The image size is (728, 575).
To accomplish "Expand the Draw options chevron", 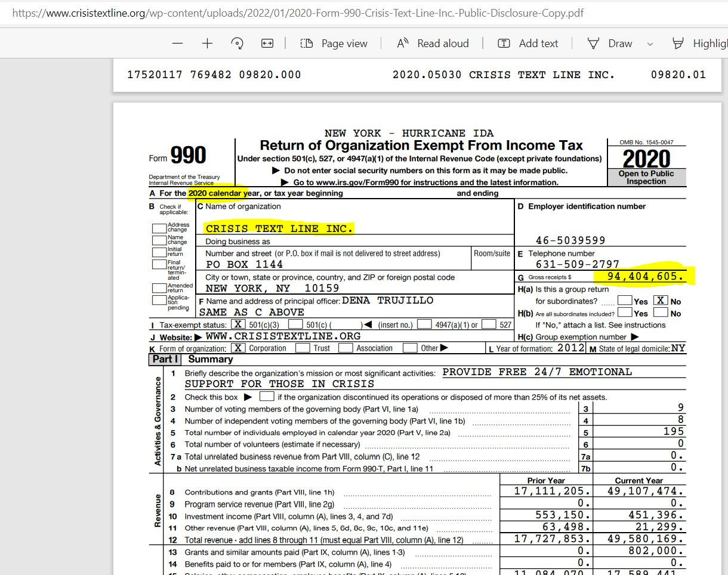I will 650,44.
